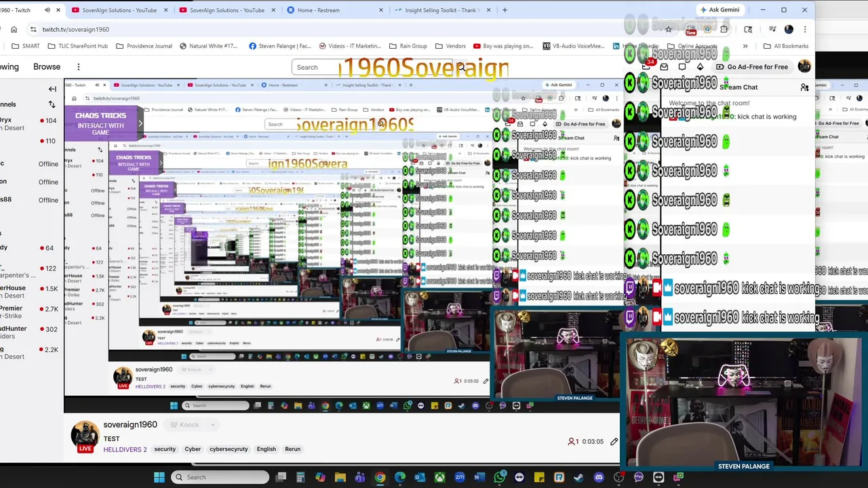Go to Twitch Browse page
The height and width of the screenshot is (488, 868).
(47, 66)
